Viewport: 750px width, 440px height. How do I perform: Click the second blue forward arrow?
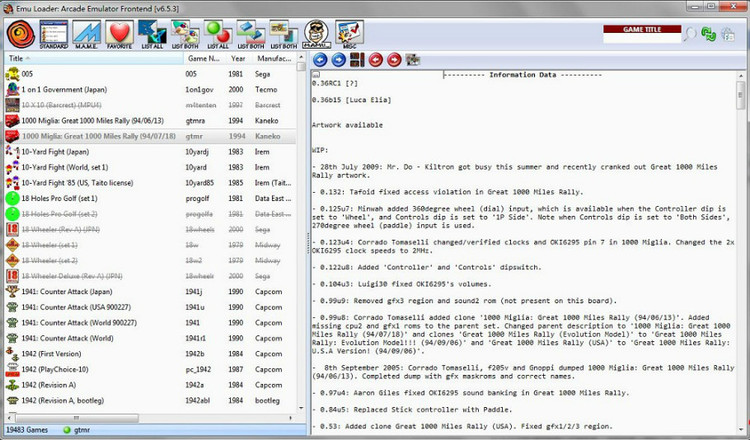[x=337, y=60]
